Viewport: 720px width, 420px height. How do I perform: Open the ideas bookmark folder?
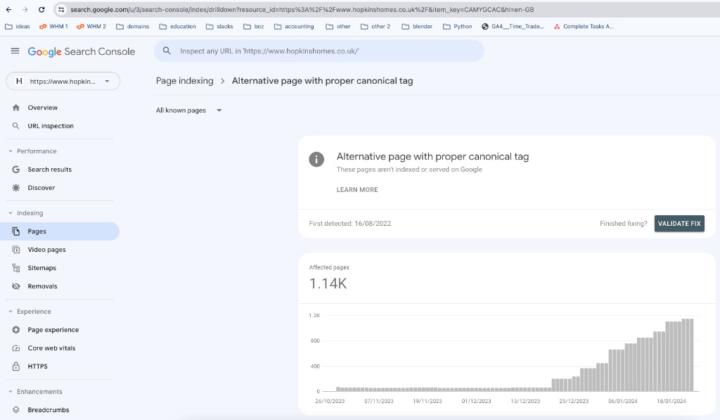tap(17, 27)
